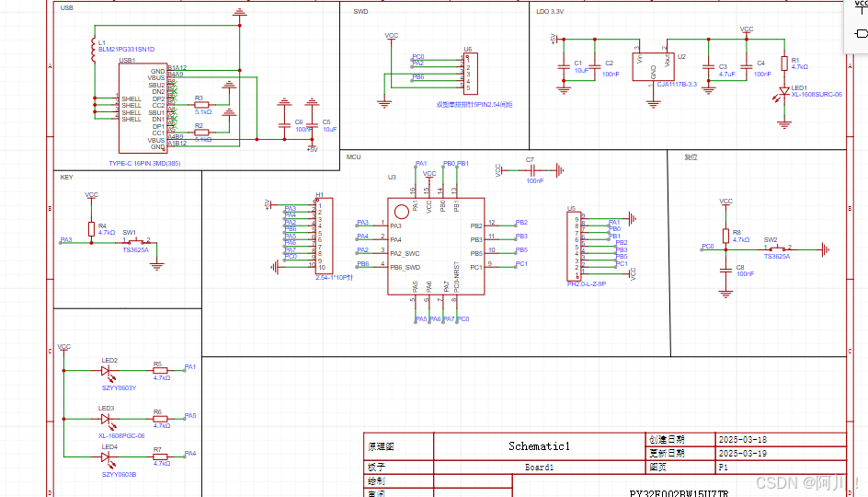Viewport: 868px width, 497px height.
Task: Select the U3 MCU chip body
Action: point(436,246)
